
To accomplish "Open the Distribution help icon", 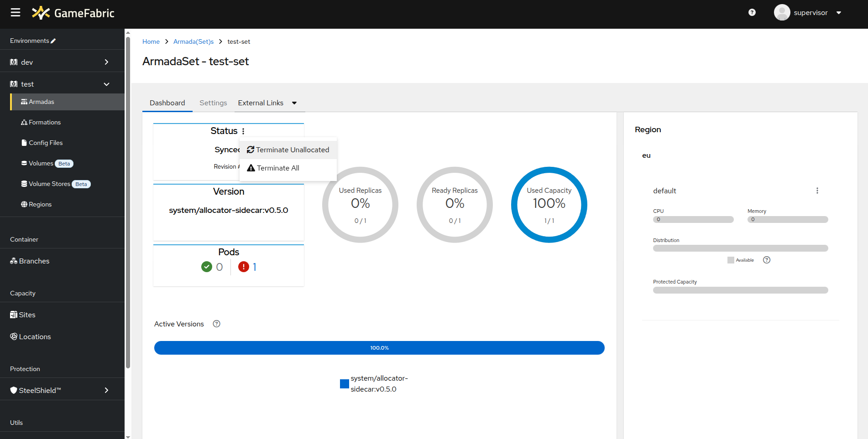I will click(x=767, y=260).
